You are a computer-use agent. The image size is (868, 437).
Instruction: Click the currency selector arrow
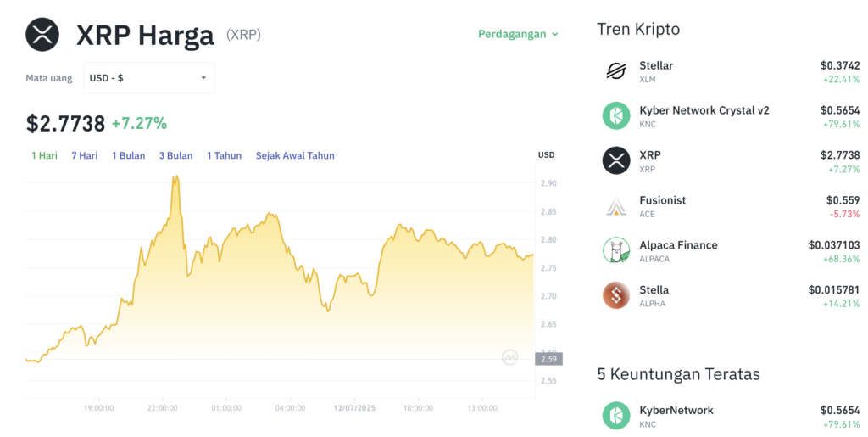click(203, 77)
